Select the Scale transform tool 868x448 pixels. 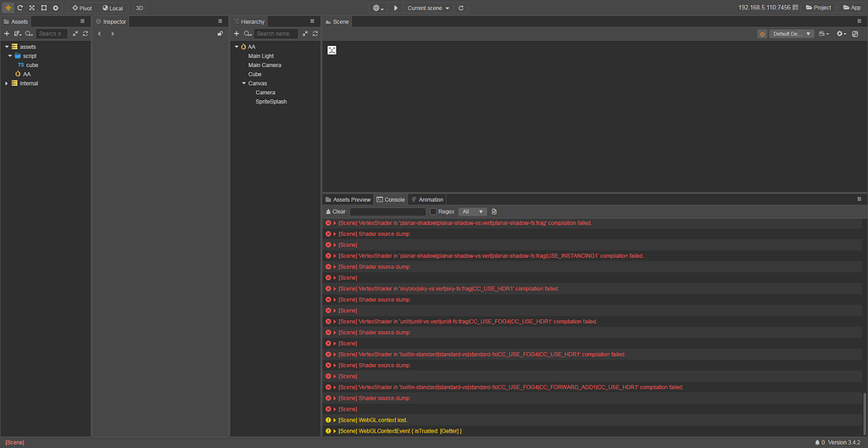pos(31,8)
